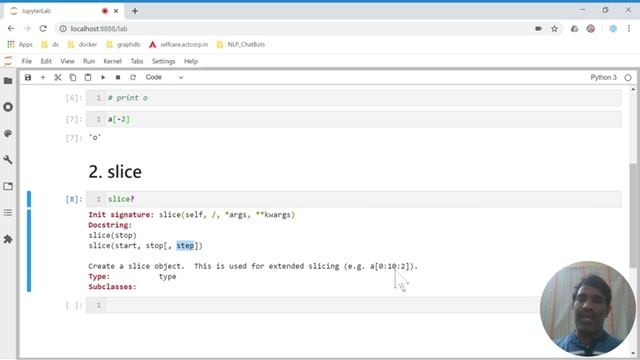Open the Extension Manager puzzle icon

(8, 239)
